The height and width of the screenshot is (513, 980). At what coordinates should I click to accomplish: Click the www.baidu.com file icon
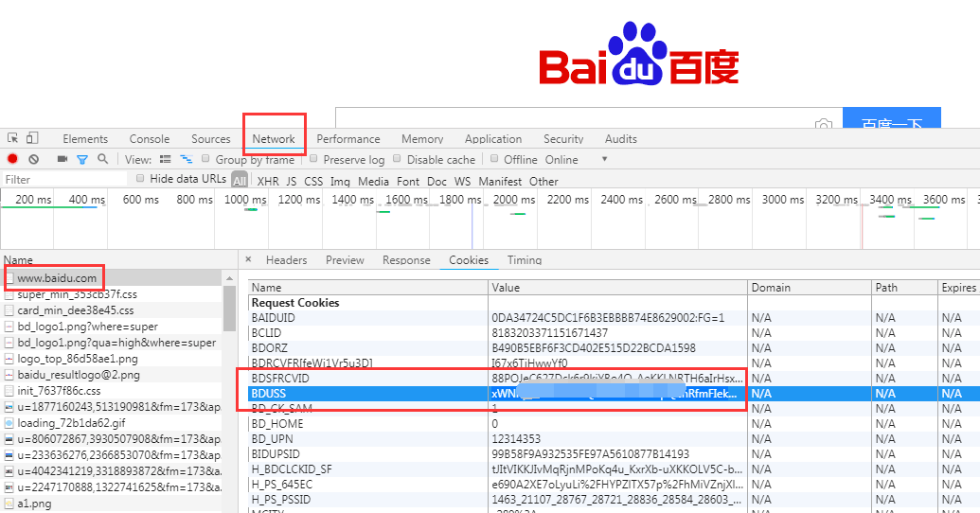click(x=9, y=278)
